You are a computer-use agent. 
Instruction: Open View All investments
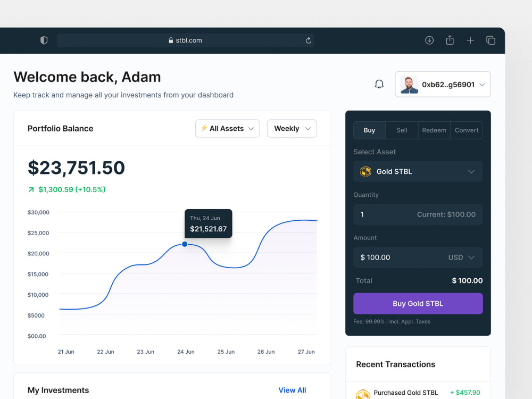point(292,390)
